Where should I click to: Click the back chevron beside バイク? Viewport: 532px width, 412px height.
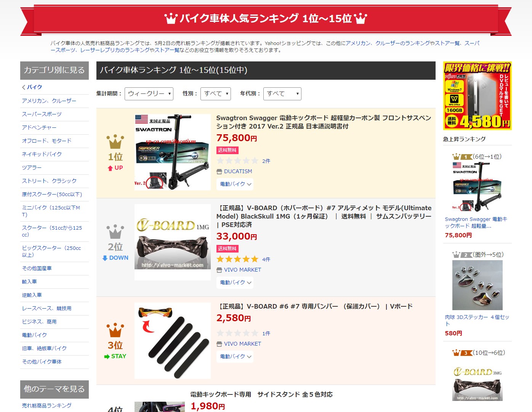pos(24,87)
